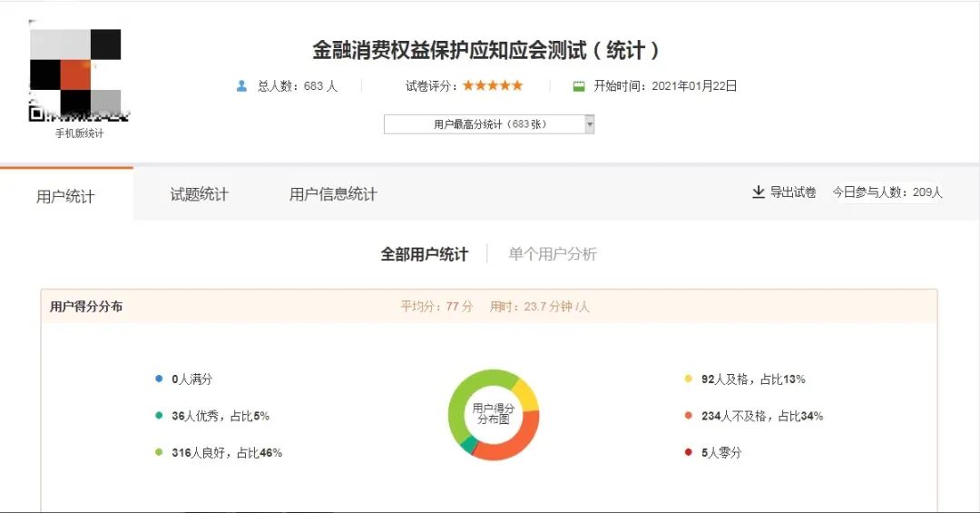The height and width of the screenshot is (513, 980).
Task: Open the 用户最高分统计 (683张) dropdown
Action: (x=489, y=124)
